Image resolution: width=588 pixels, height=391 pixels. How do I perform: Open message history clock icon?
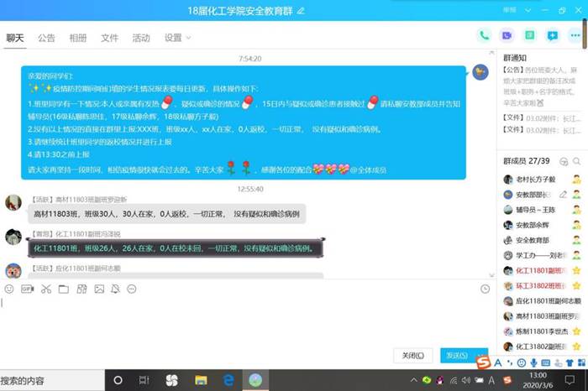coord(486,289)
